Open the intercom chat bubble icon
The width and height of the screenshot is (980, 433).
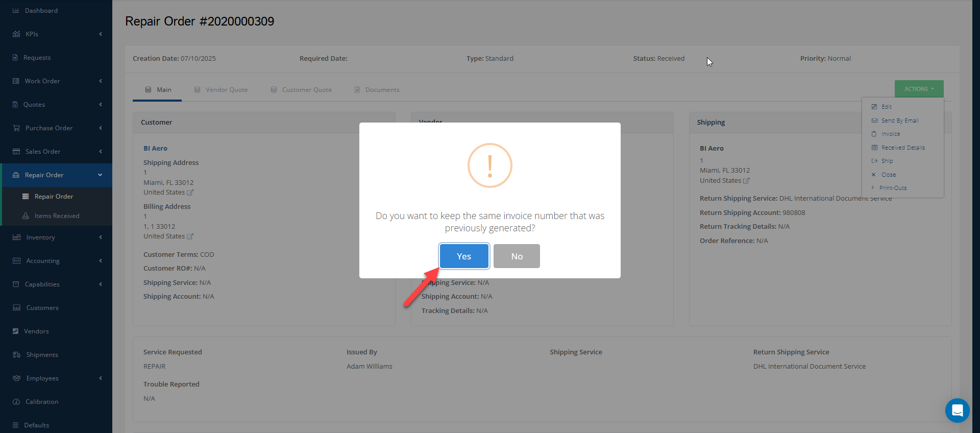[957, 410]
